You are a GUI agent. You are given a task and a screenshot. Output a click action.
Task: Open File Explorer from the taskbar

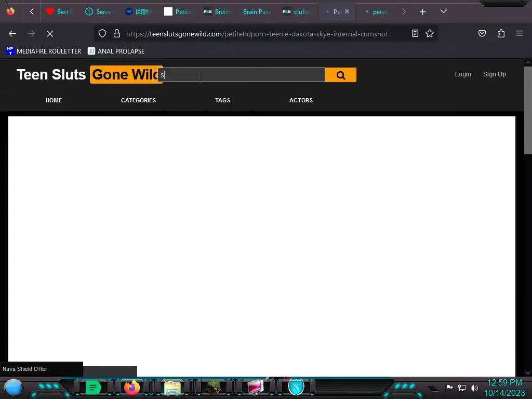[172, 388]
